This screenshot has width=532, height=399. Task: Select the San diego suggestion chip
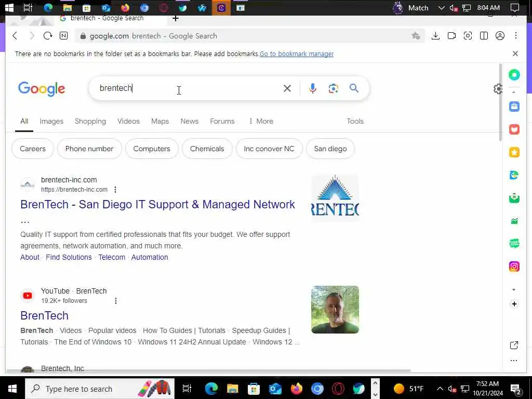(330, 149)
